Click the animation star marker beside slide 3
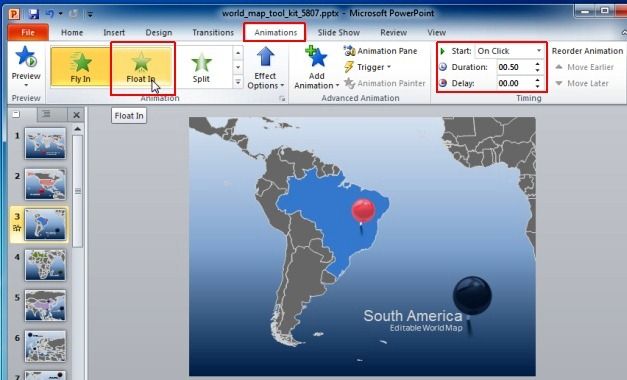The height and width of the screenshot is (380, 627). coord(17,228)
